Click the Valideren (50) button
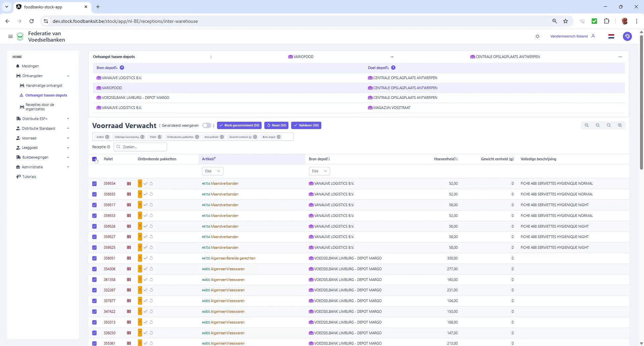The width and height of the screenshot is (644, 346). (x=306, y=125)
